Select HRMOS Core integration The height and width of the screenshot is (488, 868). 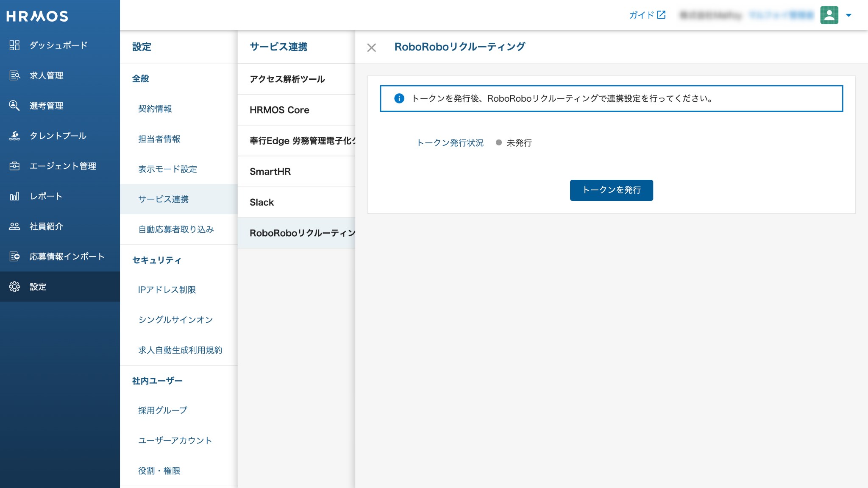(x=296, y=110)
